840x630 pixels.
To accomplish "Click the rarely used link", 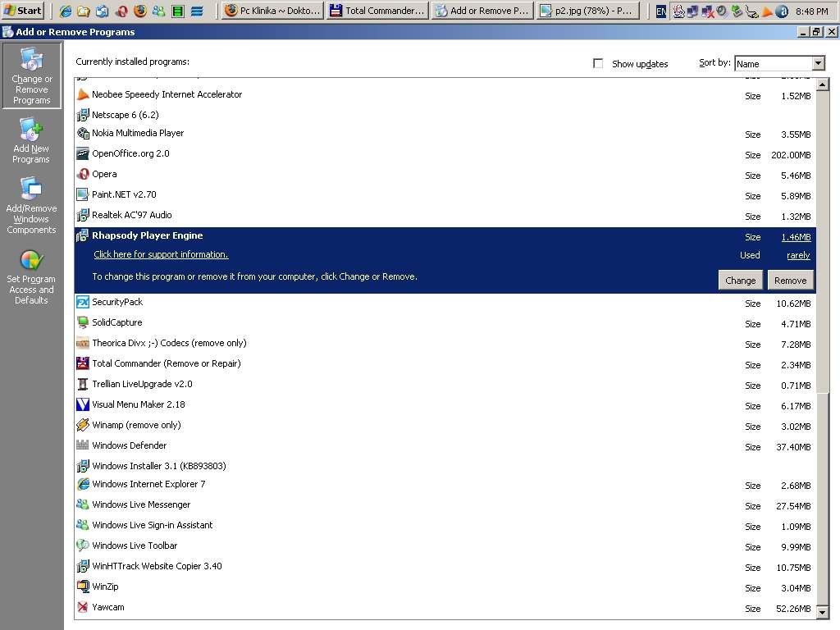I will click(798, 256).
